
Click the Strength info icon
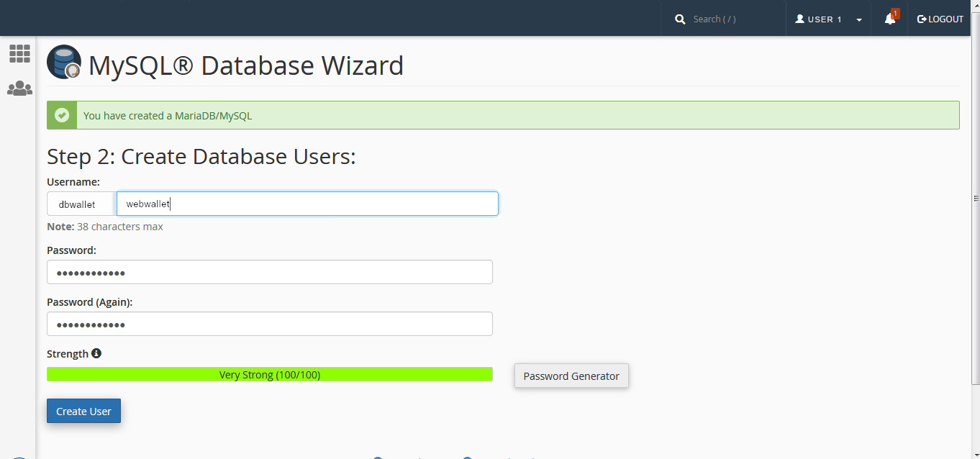pyautogui.click(x=96, y=353)
